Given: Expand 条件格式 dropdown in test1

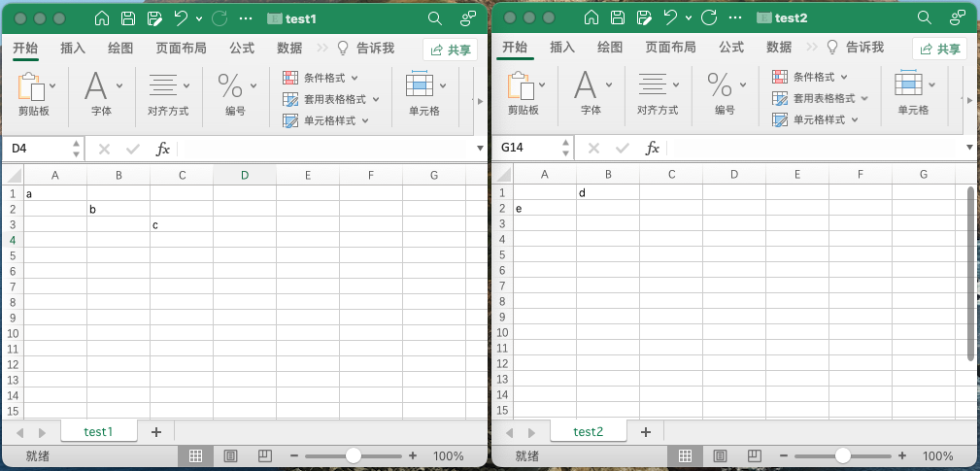Looking at the screenshot, I should (355, 78).
